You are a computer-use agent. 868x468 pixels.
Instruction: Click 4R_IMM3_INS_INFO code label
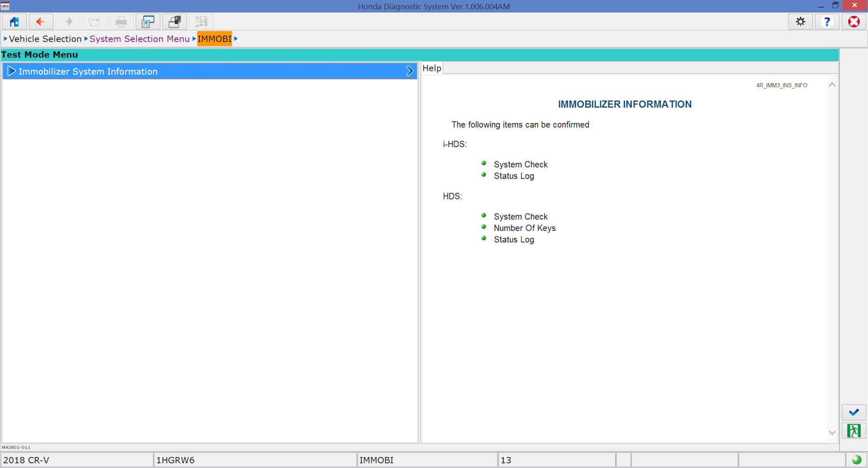tap(782, 85)
